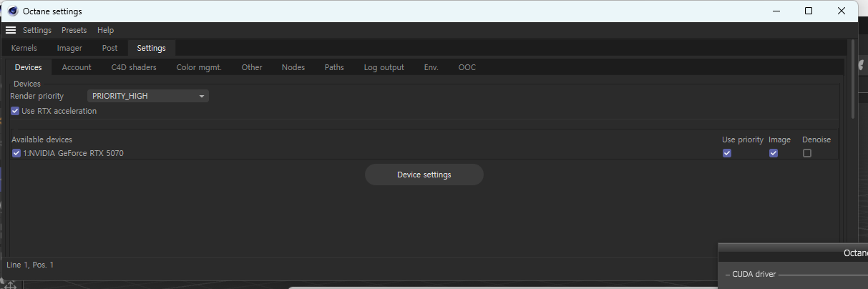The width and height of the screenshot is (868, 289).
Task: Open the C4D shaders sub-tab
Action: pyautogui.click(x=134, y=67)
